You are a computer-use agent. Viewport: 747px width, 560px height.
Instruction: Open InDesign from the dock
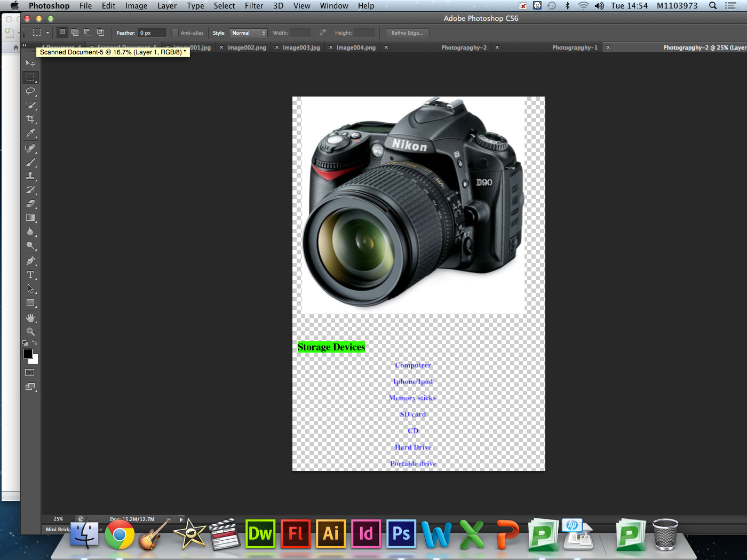pyautogui.click(x=366, y=533)
